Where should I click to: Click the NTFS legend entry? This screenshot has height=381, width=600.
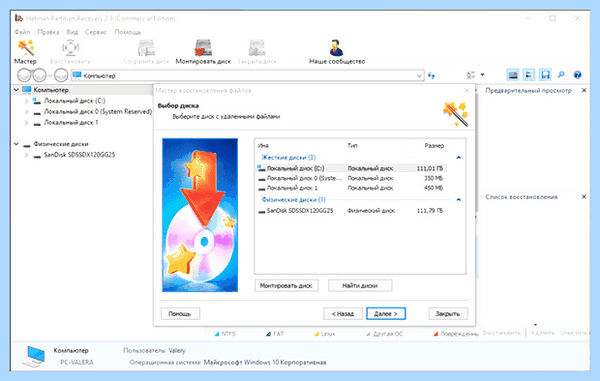[225, 334]
